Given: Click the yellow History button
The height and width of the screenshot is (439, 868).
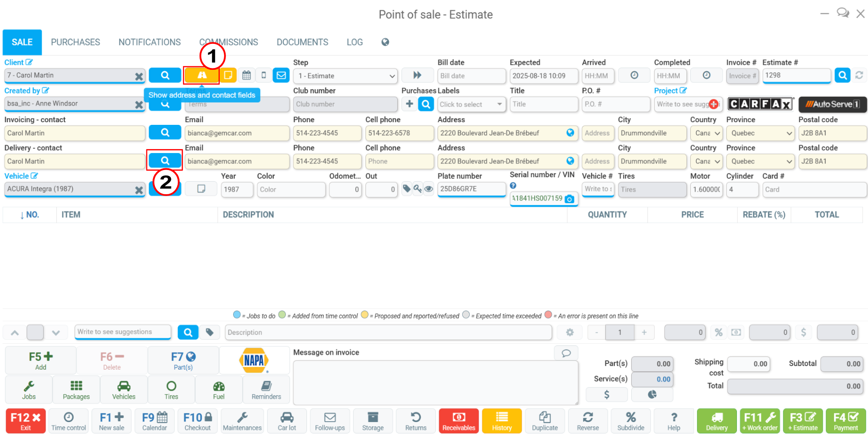Looking at the screenshot, I should [502, 421].
